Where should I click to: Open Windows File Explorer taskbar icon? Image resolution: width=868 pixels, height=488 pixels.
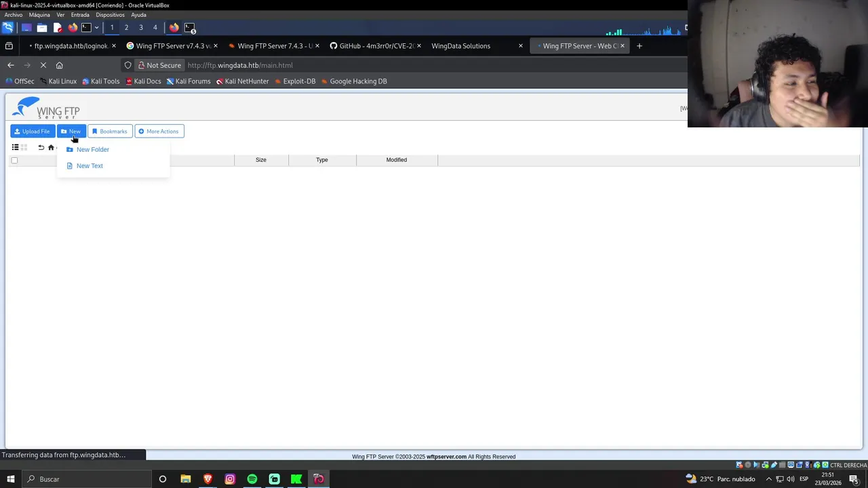click(186, 479)
